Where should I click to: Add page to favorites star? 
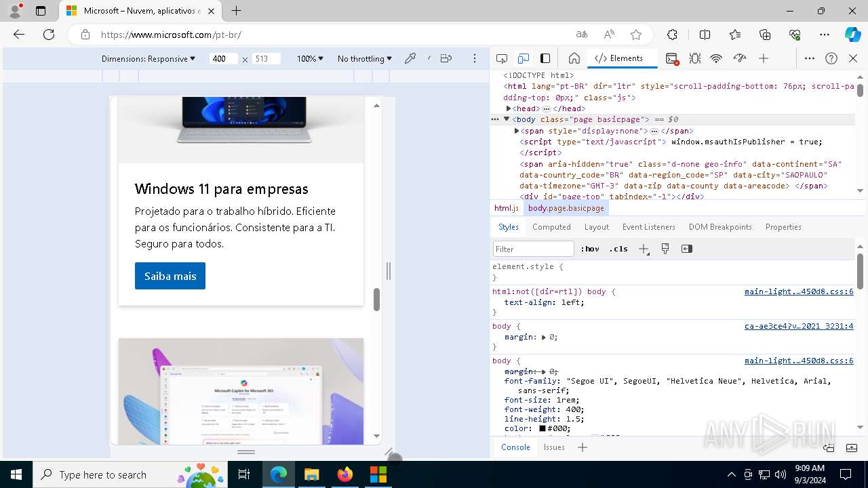(636, 35)
